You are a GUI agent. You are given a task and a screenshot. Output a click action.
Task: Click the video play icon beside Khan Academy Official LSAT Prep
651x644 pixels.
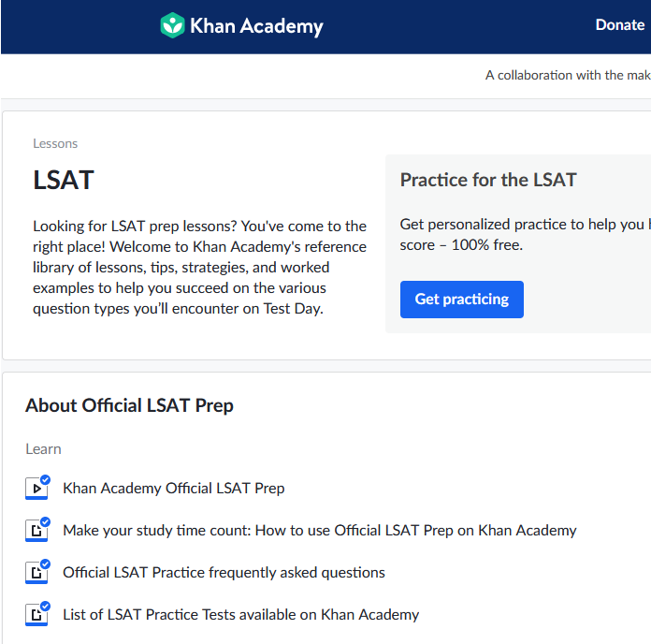click(x=36, y=489)
